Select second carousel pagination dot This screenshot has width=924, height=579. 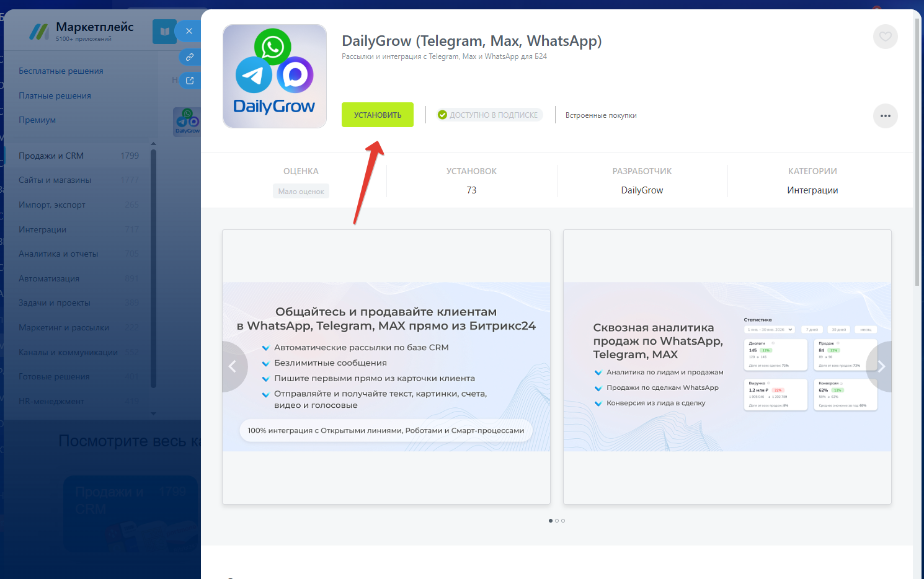click(x=557, y=521)
